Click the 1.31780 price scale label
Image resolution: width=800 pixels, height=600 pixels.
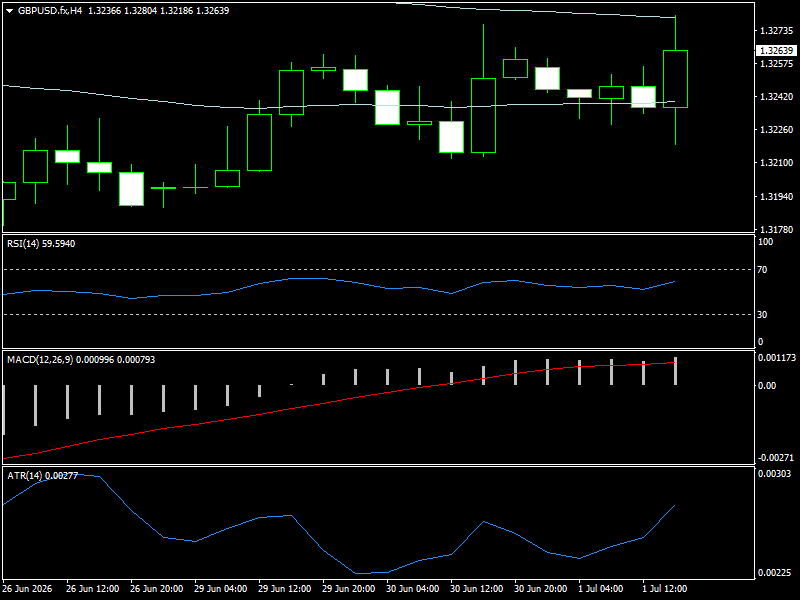777,230
